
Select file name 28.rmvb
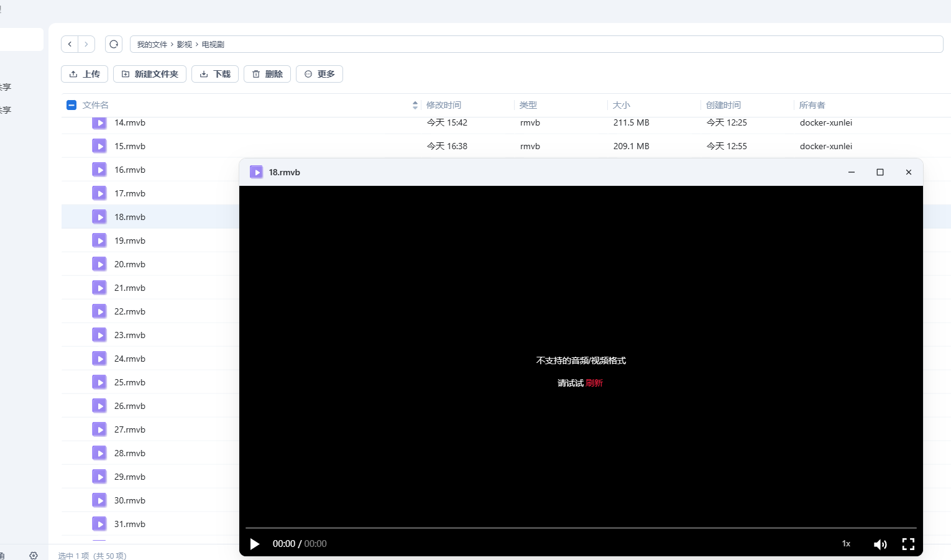130,453
